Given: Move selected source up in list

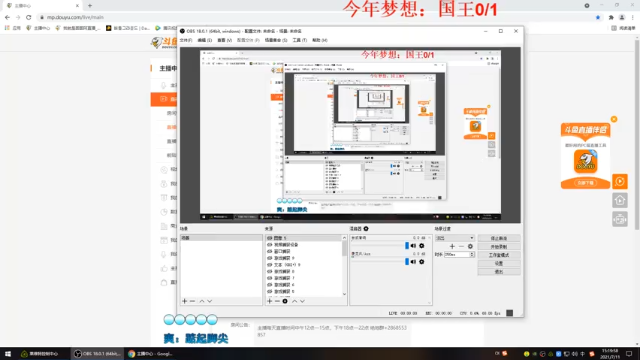Looking at the screenshot, I should [294, 301].
